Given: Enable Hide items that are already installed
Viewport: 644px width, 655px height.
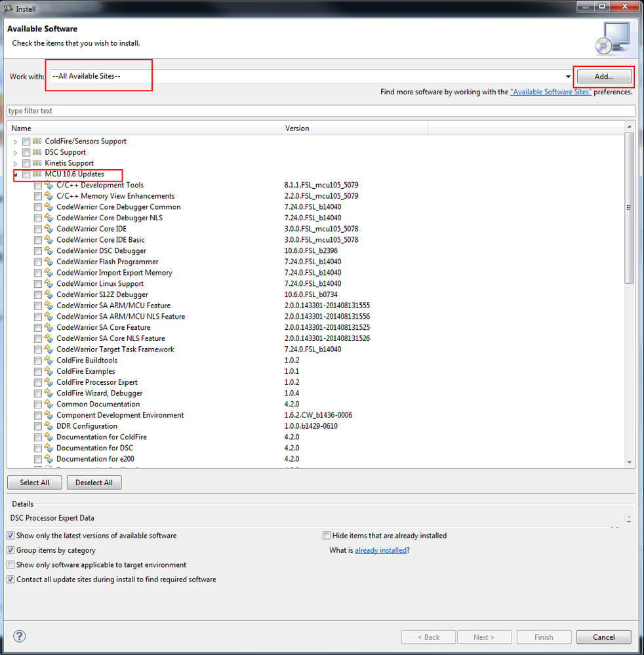Looking at the screenshot, I should click(x=327, y=536).
